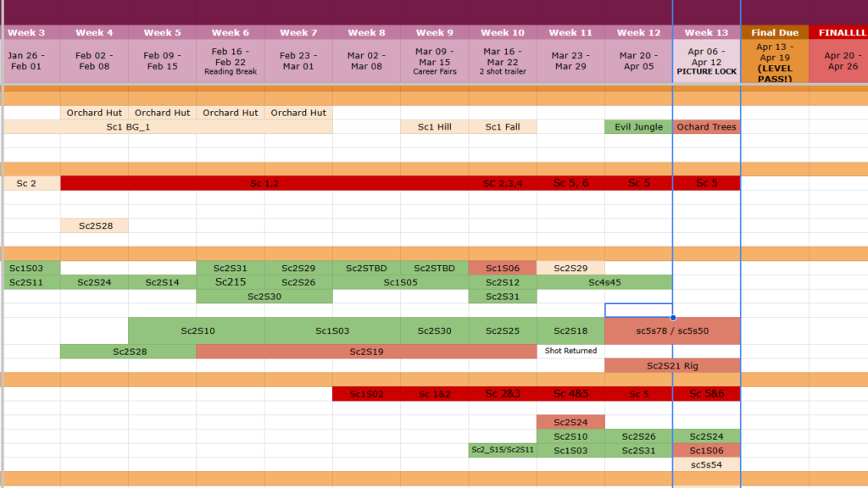Select the Sc2S21 Rig cell

click(672, 366)
